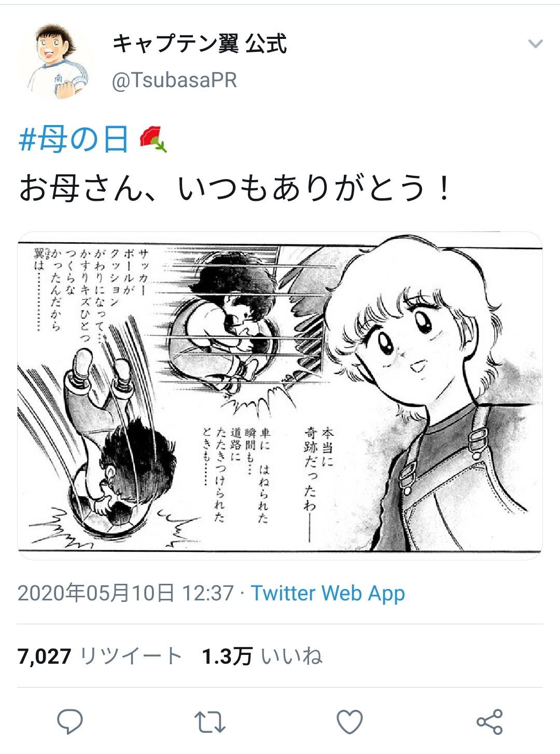Tap the reply speech bubble icon
560x754 pixels.
[x=70, y=722]
